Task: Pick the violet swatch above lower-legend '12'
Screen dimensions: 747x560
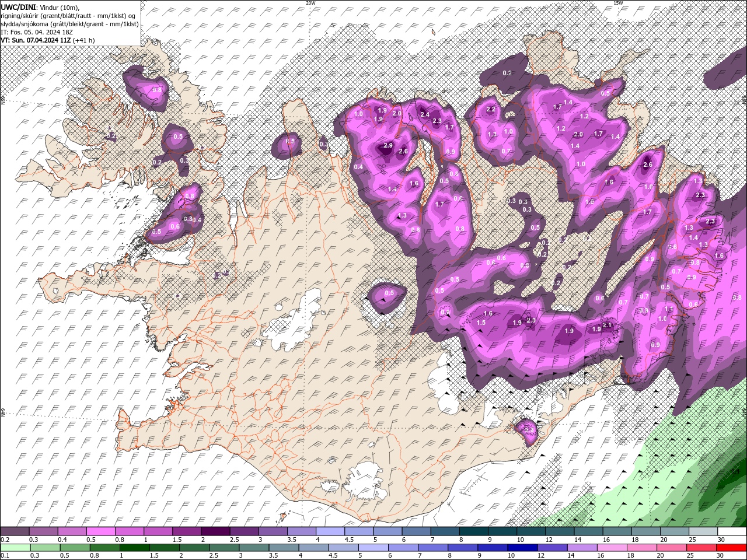Action: pyautogui.click(x=551, y=547)
